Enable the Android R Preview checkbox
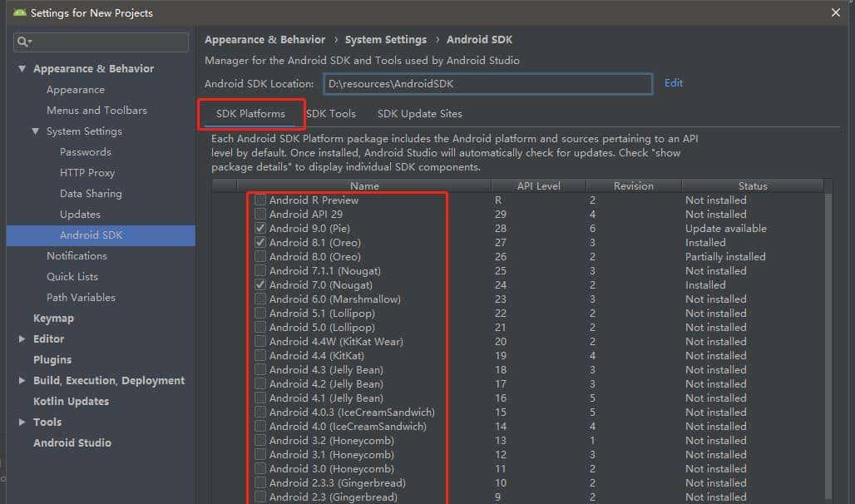855x504 pixels. (x=260, y=200)
